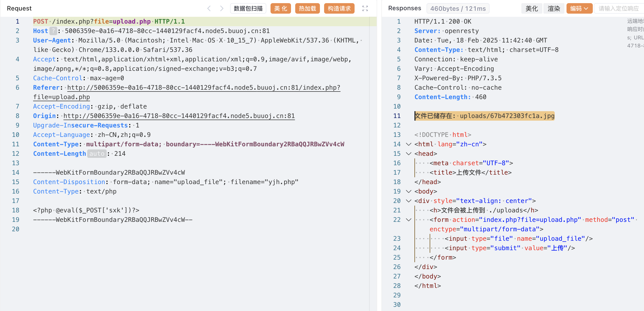Open the 编码 dropdown
Viewport: 644px width, 311px height.
579,8
